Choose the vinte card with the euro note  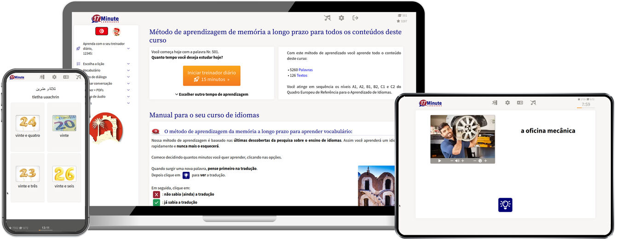click(x=64, y=127)
